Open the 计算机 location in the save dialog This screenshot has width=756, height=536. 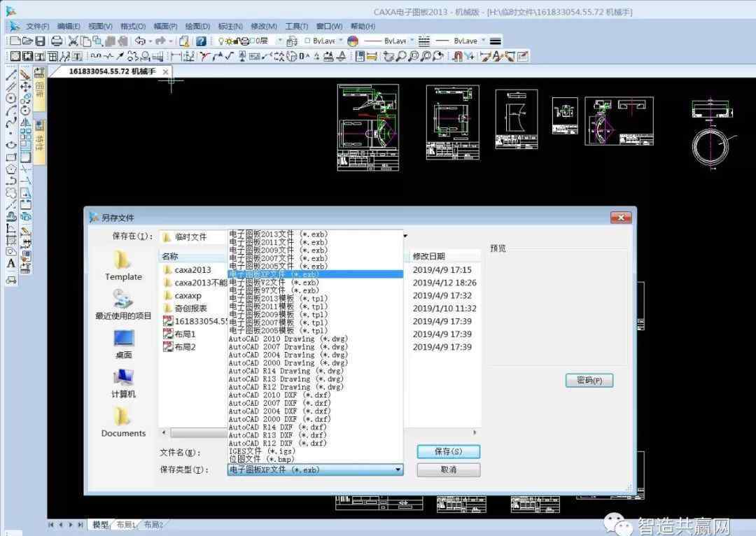pyautogui.click(x=123, y=383)
